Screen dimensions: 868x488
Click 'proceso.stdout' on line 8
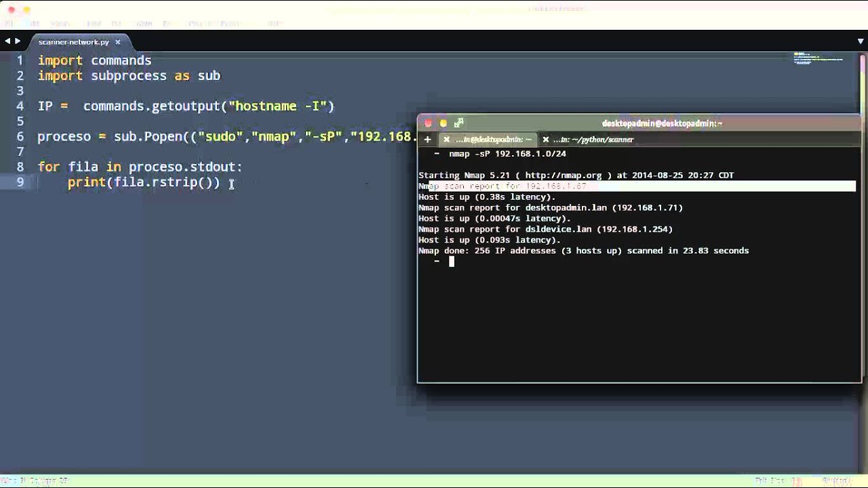182,167
